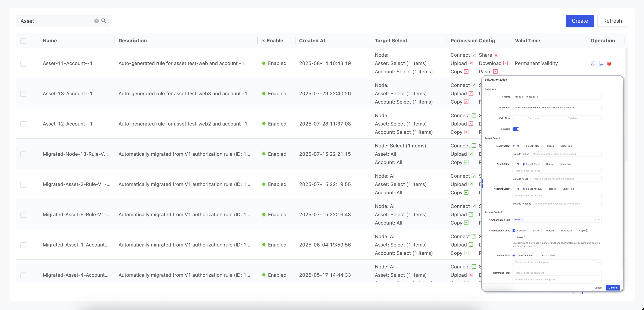The height and width of the screenshot is (310, 644).
Task: Click the Refresh button
Action: [613, 21]
